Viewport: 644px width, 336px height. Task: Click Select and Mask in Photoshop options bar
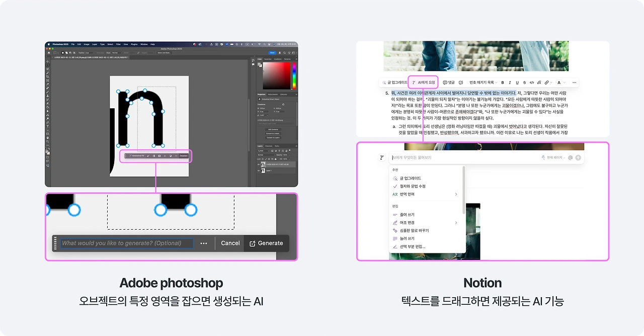(164, 53)
